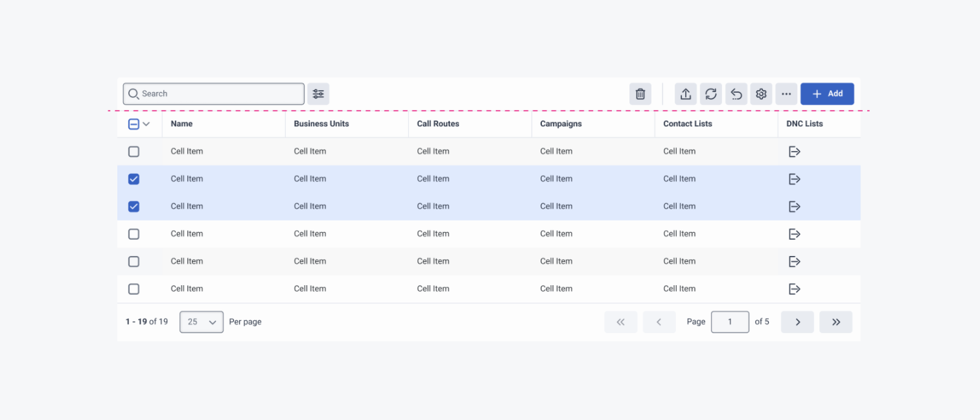The height and width of the screenshot is (420, 980).
Task: Click the DNC Lists column header
Action: pyautogui.click(x=804, y=124)
